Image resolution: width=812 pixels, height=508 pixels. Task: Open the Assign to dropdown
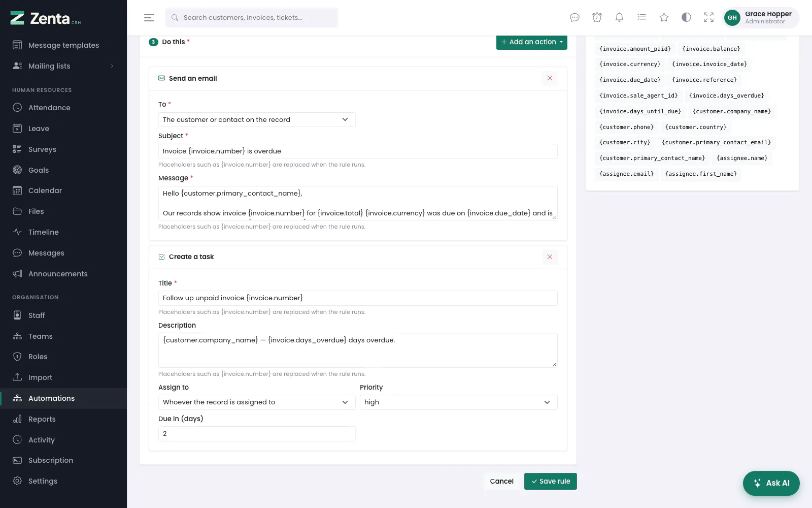(257, 402)
